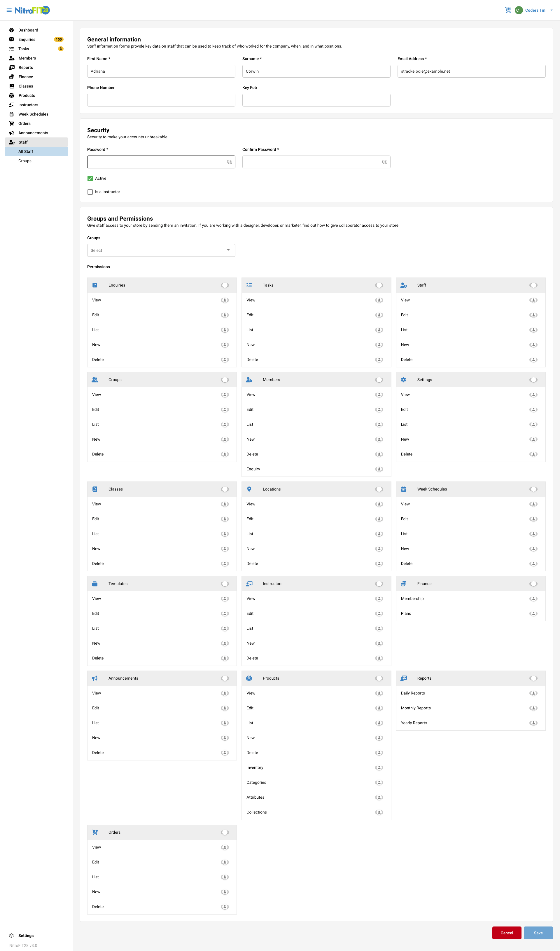Collapse the Staff sidebar section
Image resolution: width=560 pixels, height=951 pixels.
[x=36, y=142]
